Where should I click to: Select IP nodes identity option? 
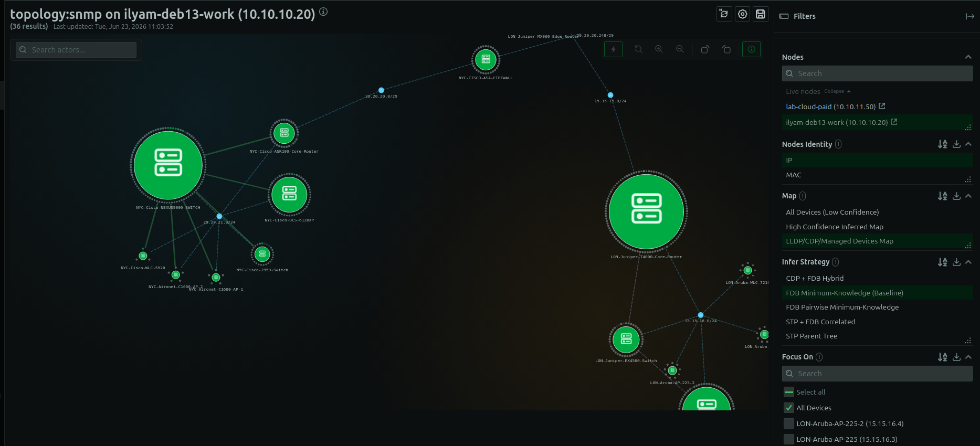[x=877, y=160]
